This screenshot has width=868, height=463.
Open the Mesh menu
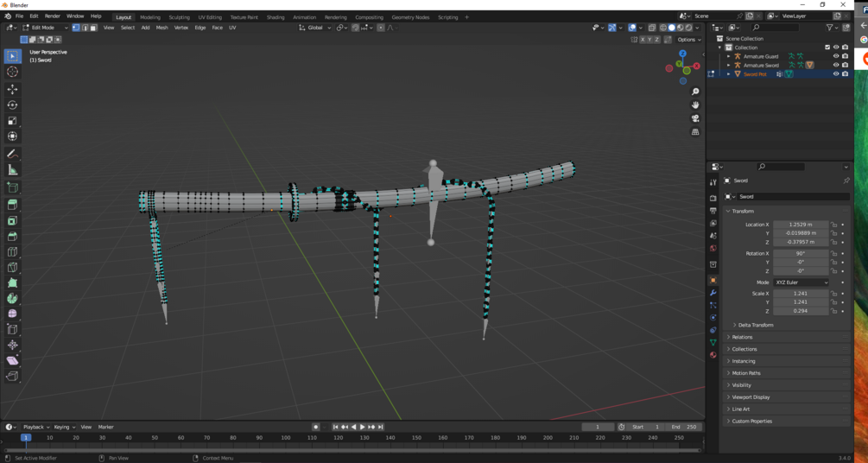[x=162, y=28]
